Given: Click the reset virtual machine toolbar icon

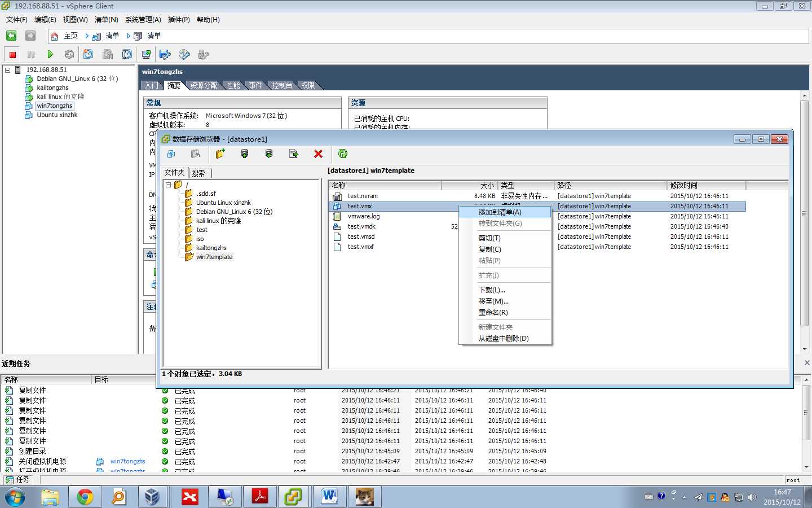Looking at the screenshot, I should coord(69,55).
